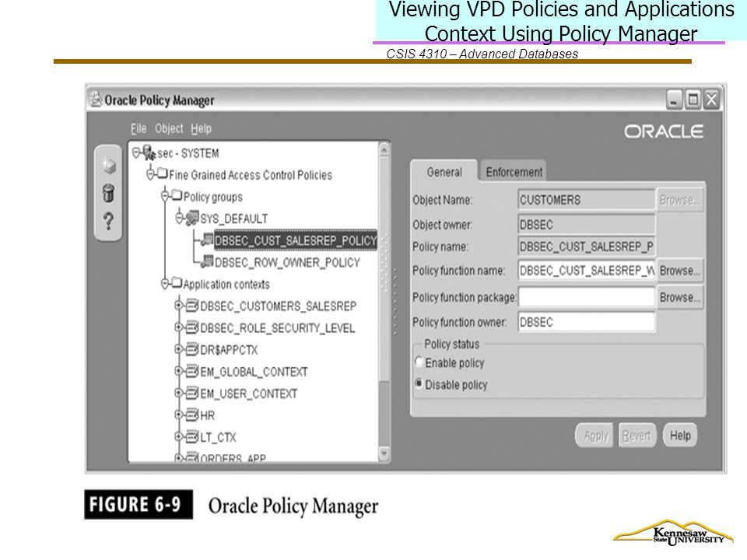747x560 pixels.
Task: Expand the DBSEC_ROLE_SECURITY_LEVEL context
Action: [x=179, y=327]
